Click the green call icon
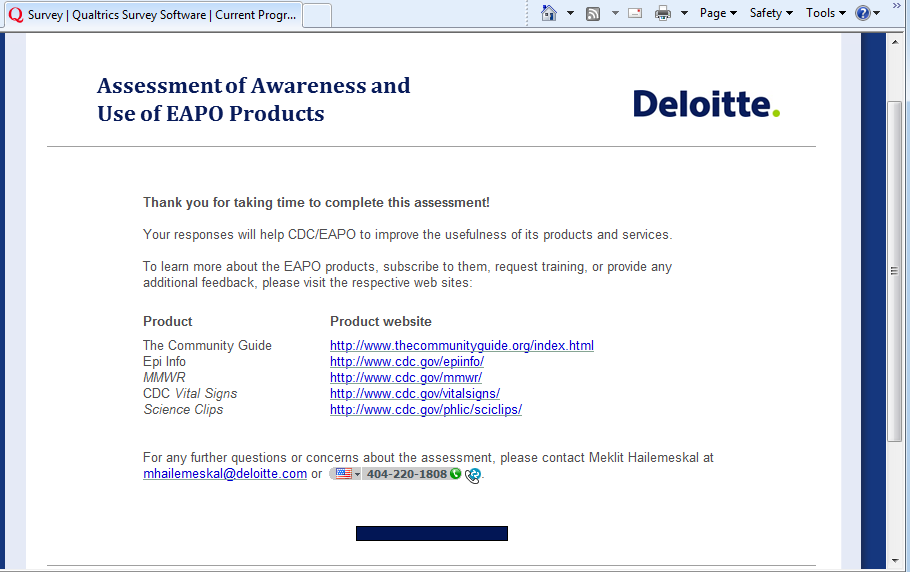This screenshot has width=910, height=572. [x=456, y=474]
